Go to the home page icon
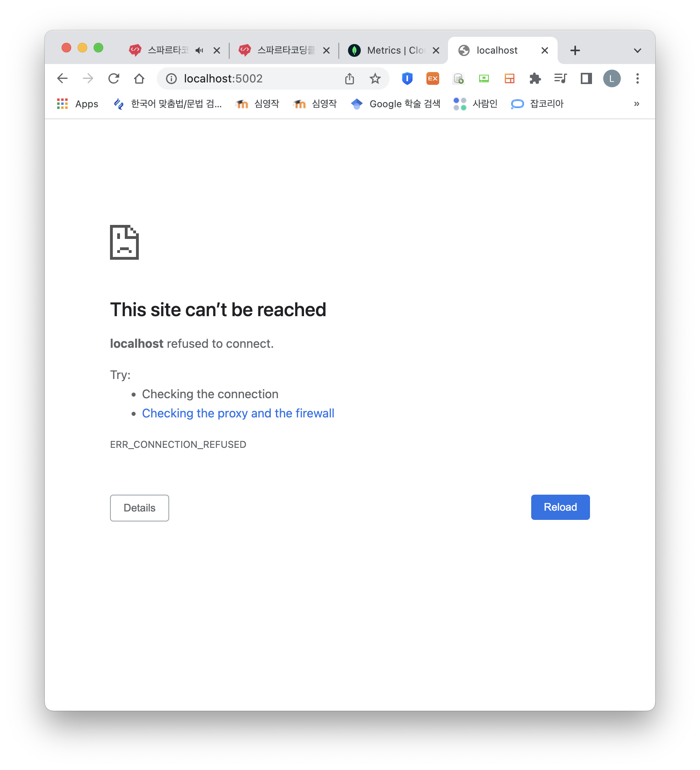The width and height of the screenshot is (700, 770). 139,78
